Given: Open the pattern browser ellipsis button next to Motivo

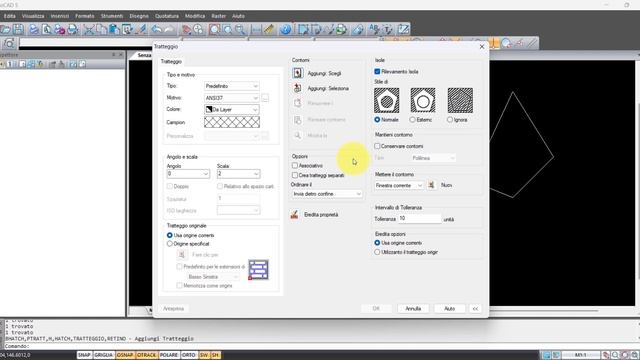Looking at the screenshot, I should click(265, 98).
